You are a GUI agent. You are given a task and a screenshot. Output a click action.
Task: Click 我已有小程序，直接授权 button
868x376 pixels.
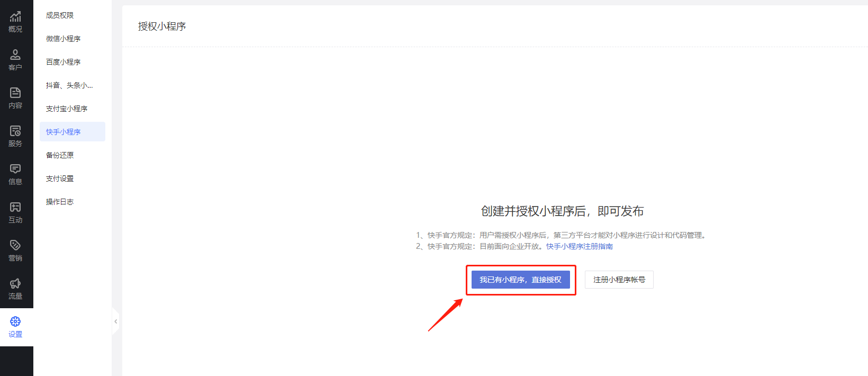[x=521, y=280]
